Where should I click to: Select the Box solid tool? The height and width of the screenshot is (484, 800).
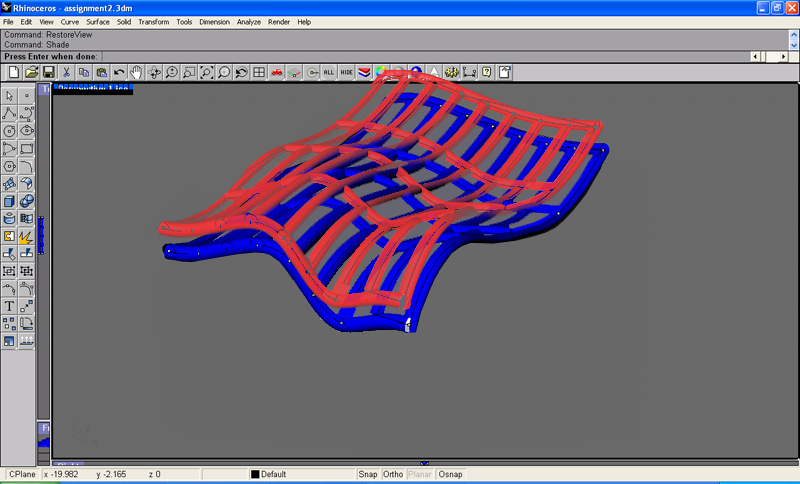click(x=9, y=201)
